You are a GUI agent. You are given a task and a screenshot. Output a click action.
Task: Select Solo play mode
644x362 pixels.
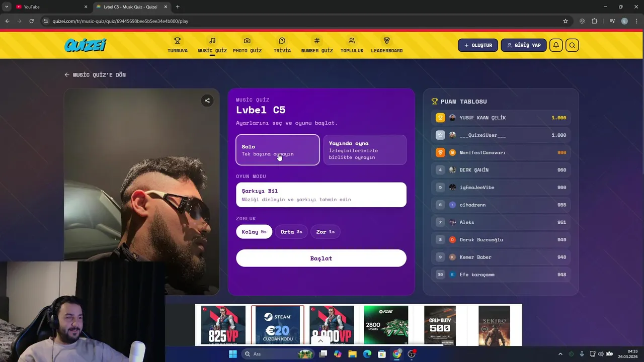coord(278,150)
